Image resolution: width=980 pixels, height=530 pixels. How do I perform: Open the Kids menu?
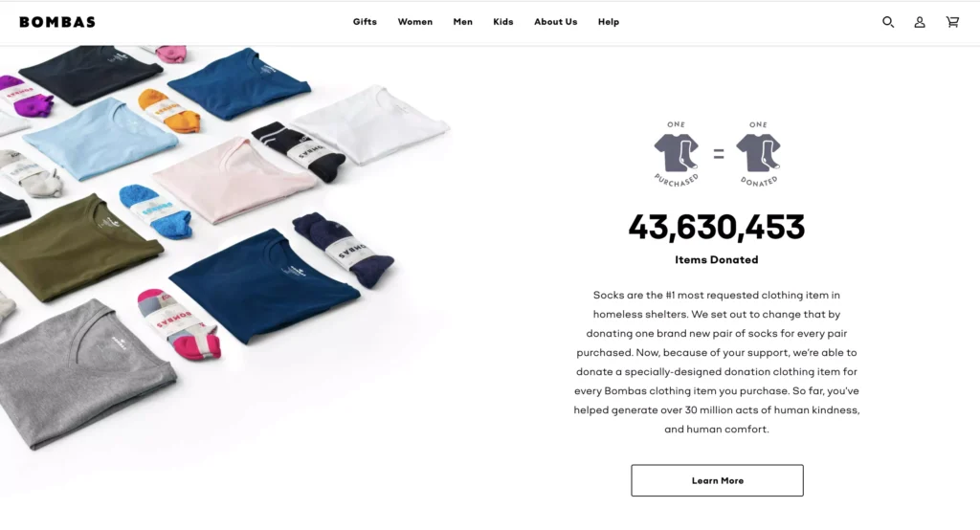[503, 22]
